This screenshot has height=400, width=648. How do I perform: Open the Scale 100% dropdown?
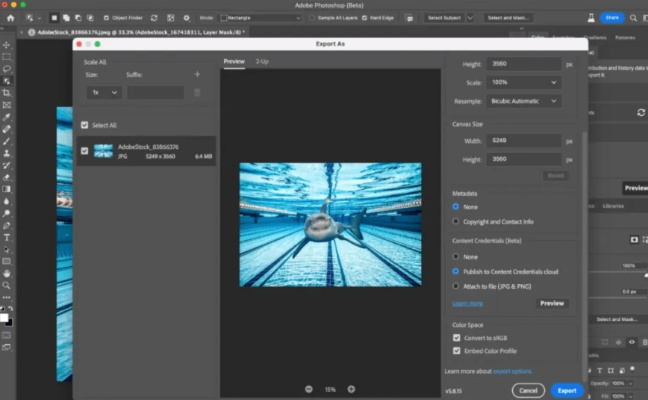pyautogui.click(x=523, y=82)
